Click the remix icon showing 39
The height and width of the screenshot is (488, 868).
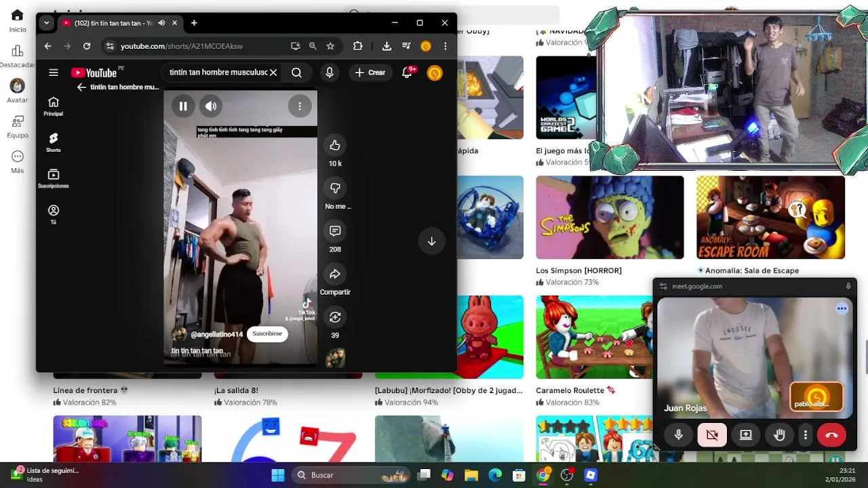(335, 317)
